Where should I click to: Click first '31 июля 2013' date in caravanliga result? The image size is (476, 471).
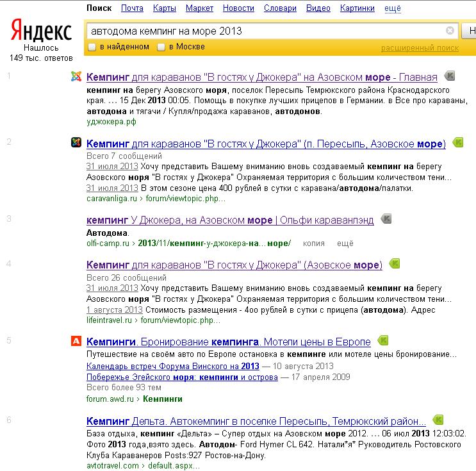click(x=112, y=167)
